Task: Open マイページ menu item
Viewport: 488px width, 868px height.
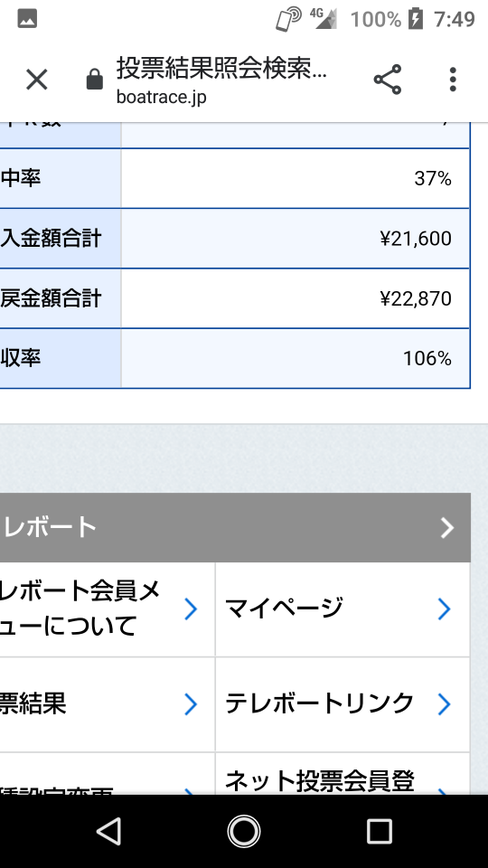Action: click(343, 609)
